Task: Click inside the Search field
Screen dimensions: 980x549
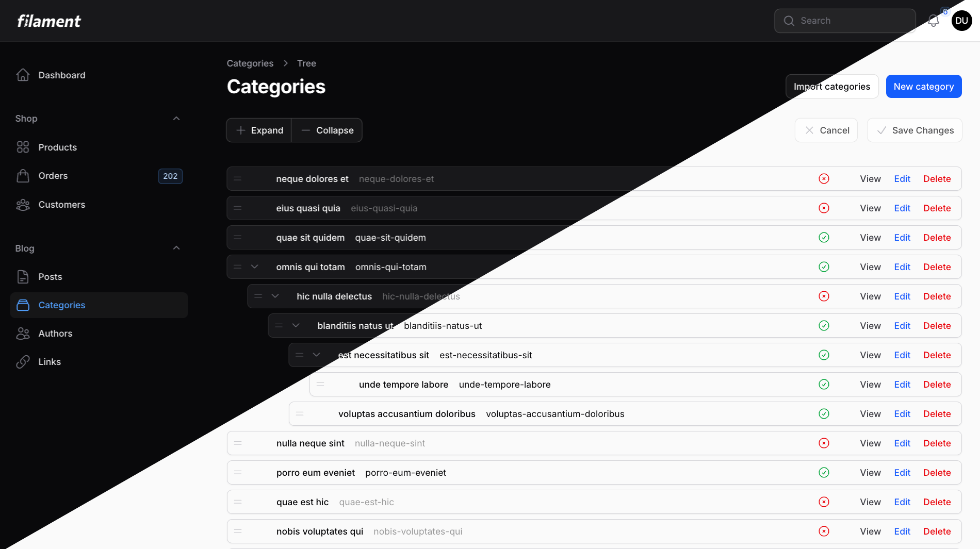Action: [x=844, y=21]
